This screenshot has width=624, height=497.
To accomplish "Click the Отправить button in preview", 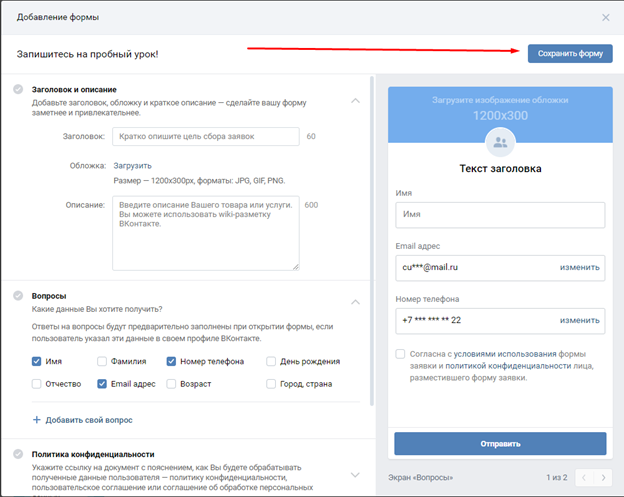I will (x=500, y=444).
